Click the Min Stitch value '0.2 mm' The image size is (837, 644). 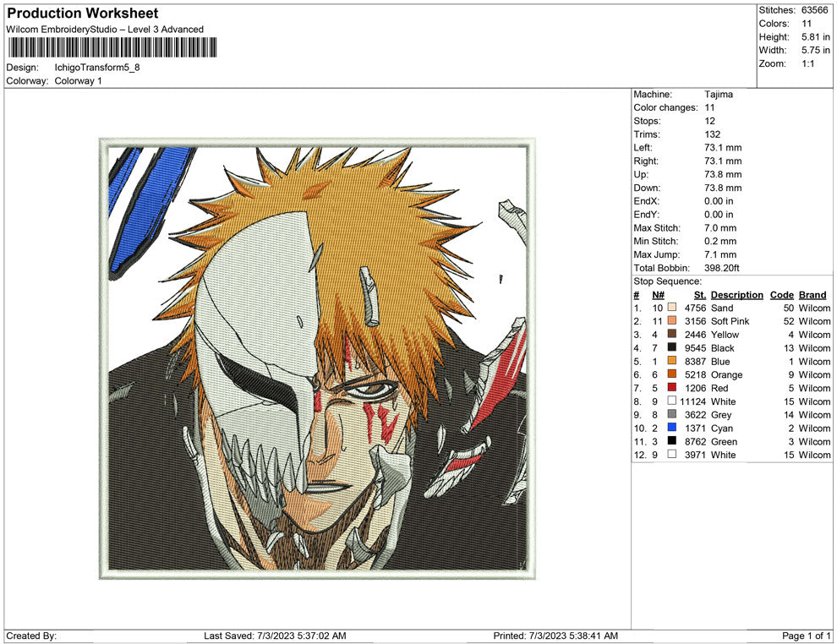[x=720, y=241]
